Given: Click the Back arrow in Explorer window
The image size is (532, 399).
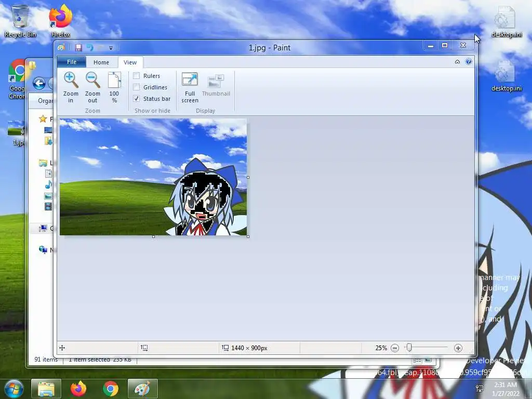Looking at the screenshot, I should point(39,83).
